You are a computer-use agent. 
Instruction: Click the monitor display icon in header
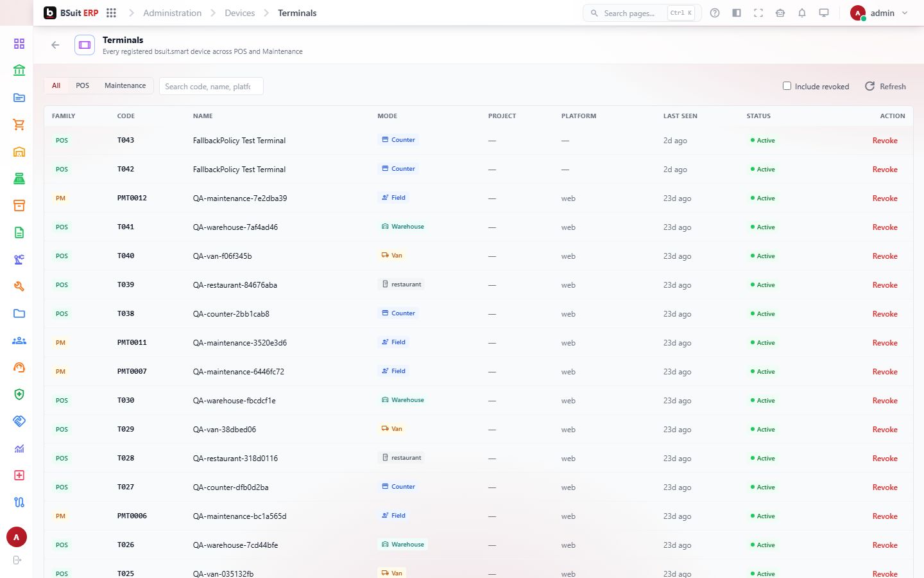click(824, 13)
